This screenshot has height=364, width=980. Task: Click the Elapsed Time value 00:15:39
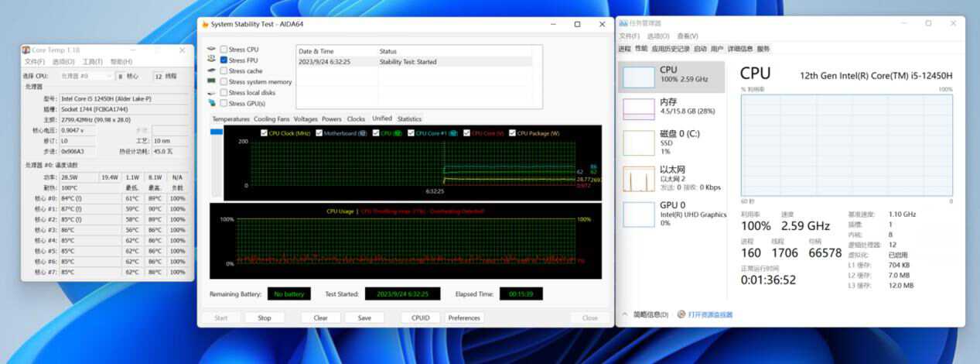click(x=521, y=294)
